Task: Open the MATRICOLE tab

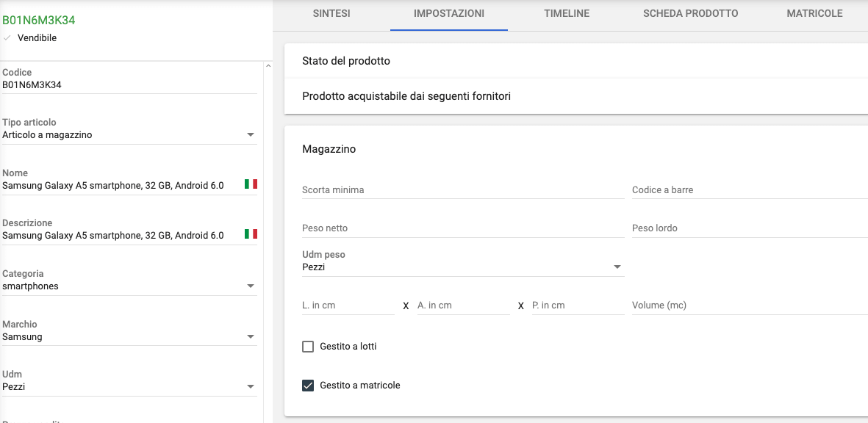Action: point(815,12)
